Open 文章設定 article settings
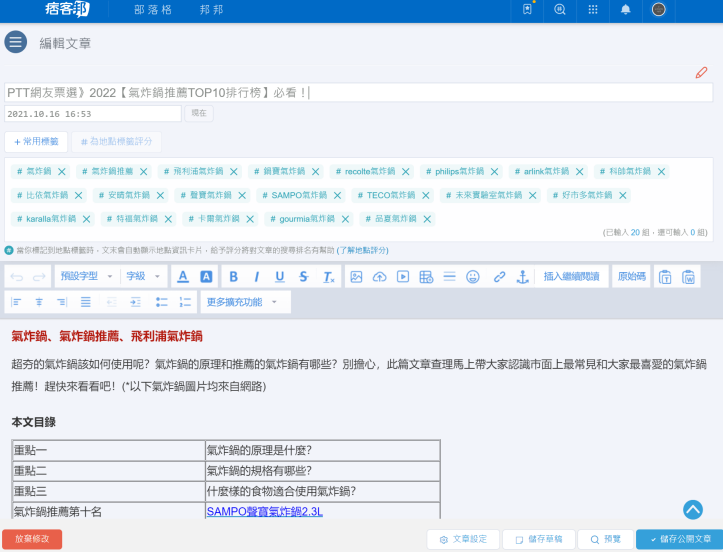Viewport: 723px width, 552px height. [463, 539]
